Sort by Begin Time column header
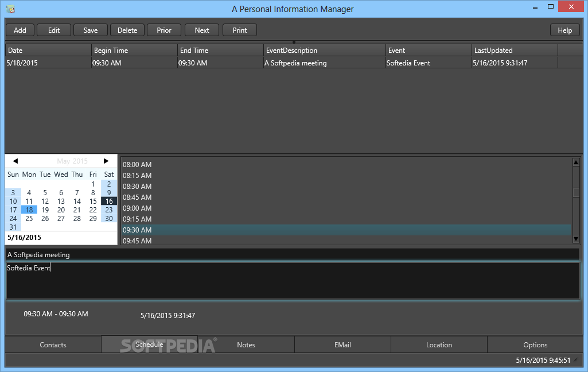 pos(135,51)
